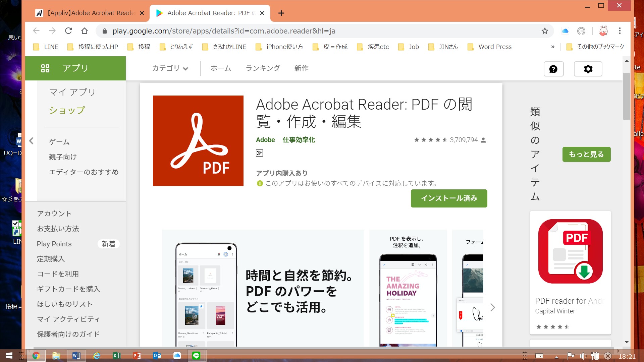
Task: Click the Adobe Acrobat Reader app icon
Action: (198, 141)
